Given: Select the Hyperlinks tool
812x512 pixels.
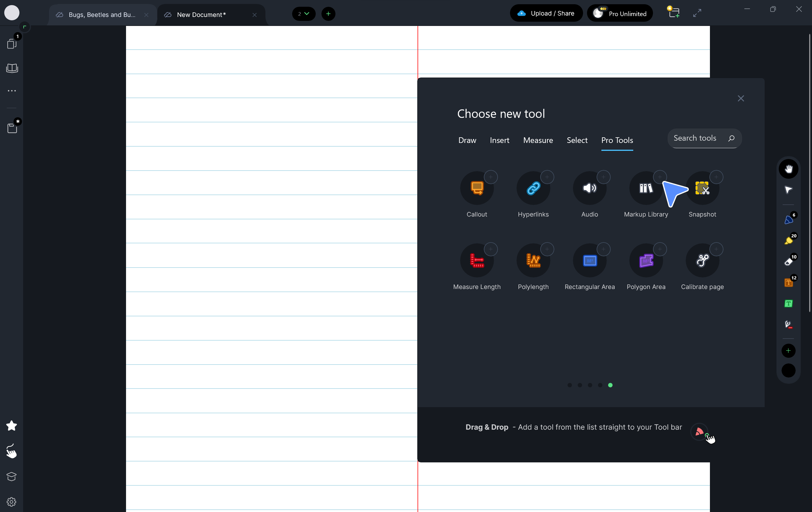Looking at the screenshot, I should tap(533, 188).
